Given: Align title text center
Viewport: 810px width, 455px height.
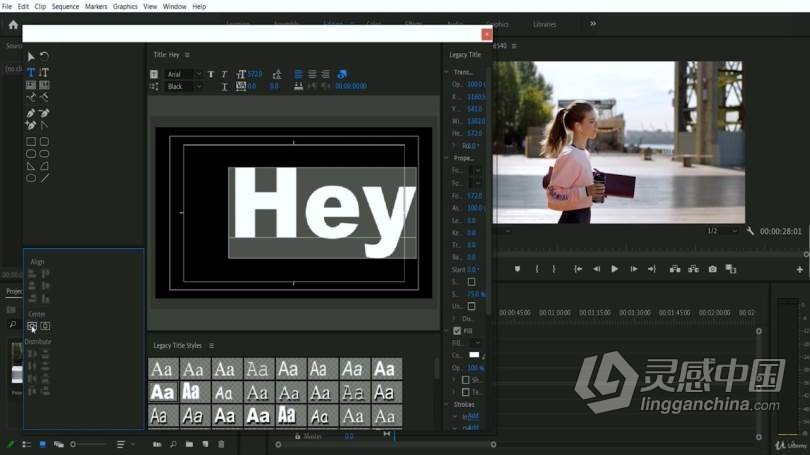Looking at the screenshot, I should coord(312,74).
